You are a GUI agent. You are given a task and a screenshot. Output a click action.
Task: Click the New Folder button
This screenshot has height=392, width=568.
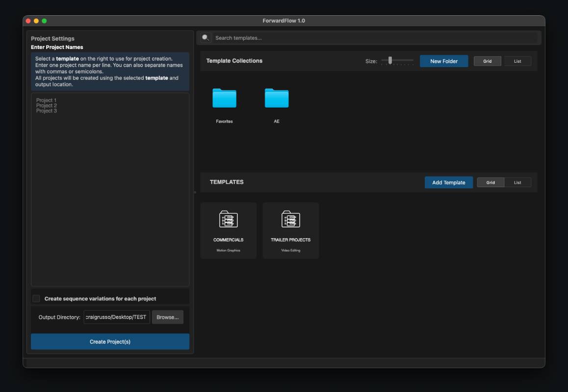click(x=444, y=61)
